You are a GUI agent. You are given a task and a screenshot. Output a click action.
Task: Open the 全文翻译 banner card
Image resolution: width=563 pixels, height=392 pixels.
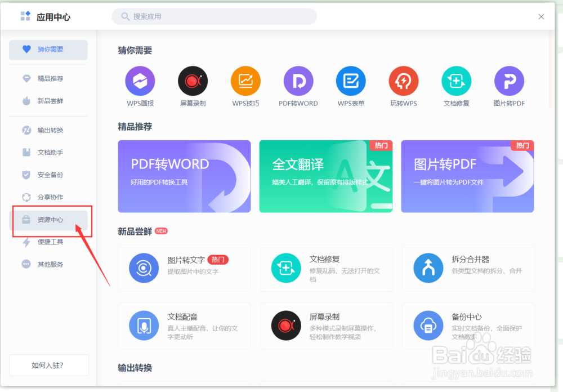click(x=326, y=176)
